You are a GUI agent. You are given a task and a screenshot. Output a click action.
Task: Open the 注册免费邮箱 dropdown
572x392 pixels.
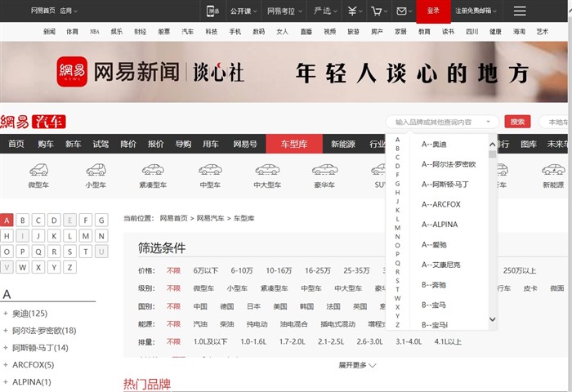(x=476, y=11)
